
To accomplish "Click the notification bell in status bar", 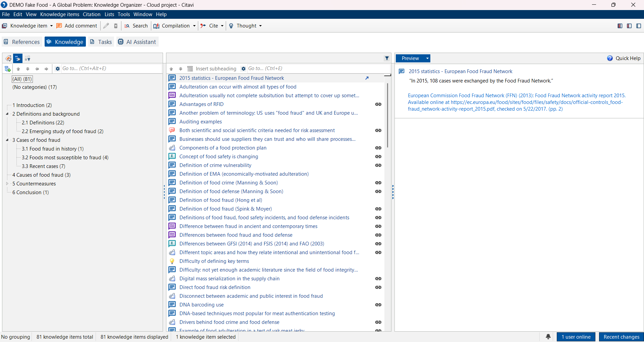I will [x=548, y=337].
